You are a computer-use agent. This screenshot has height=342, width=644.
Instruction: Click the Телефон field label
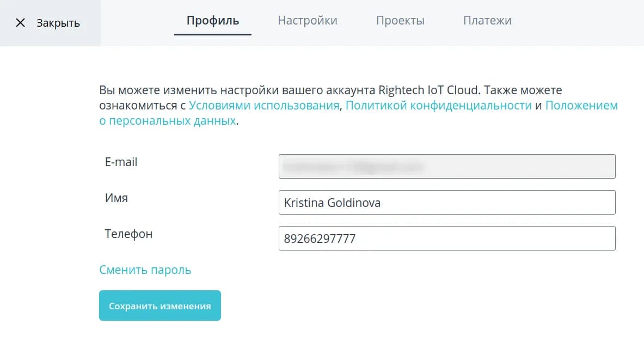pos(128,234)
